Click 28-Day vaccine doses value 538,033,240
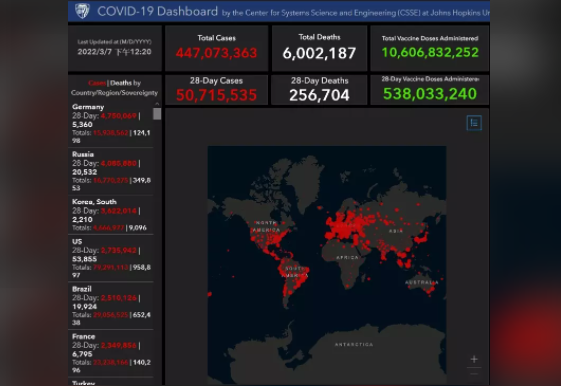The image size is (561, 386). pos(430,94)
